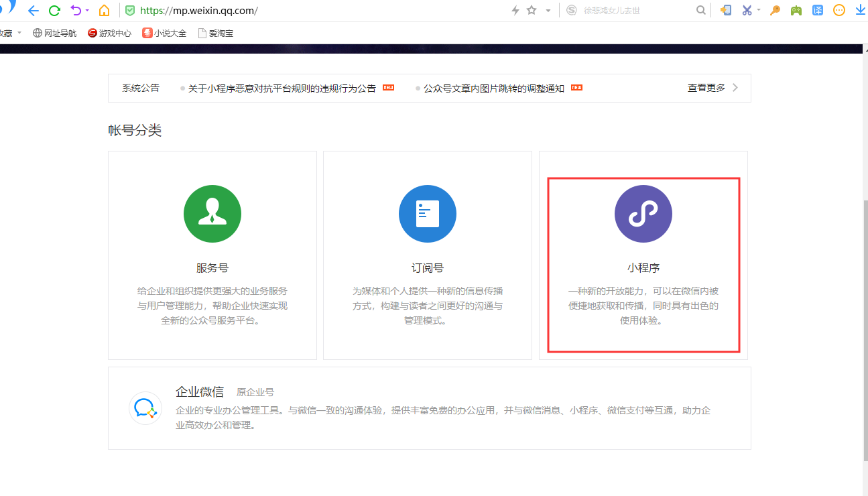This screenshot has height=496, width=868.
Task: Click the blue 订阅号 document icon
Action: [x=428, y=214]
